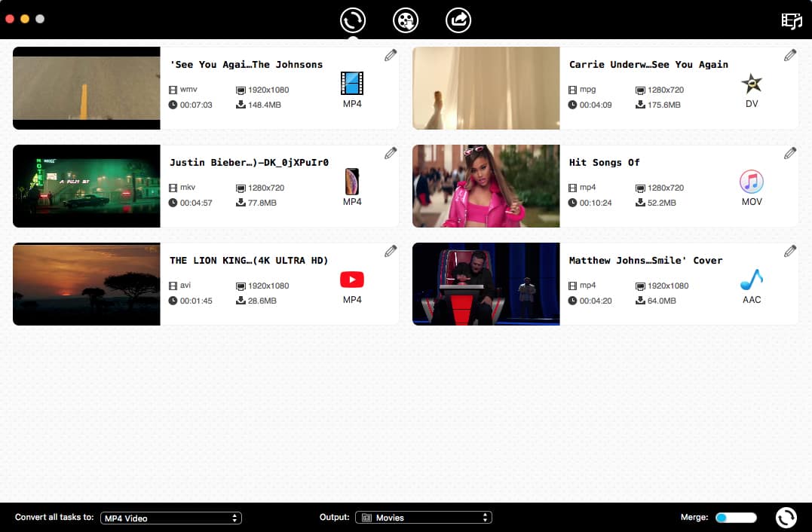Screen dimensions: 812x532
Task: Open the Download section with film reel icon
Action: coord(405,20)
